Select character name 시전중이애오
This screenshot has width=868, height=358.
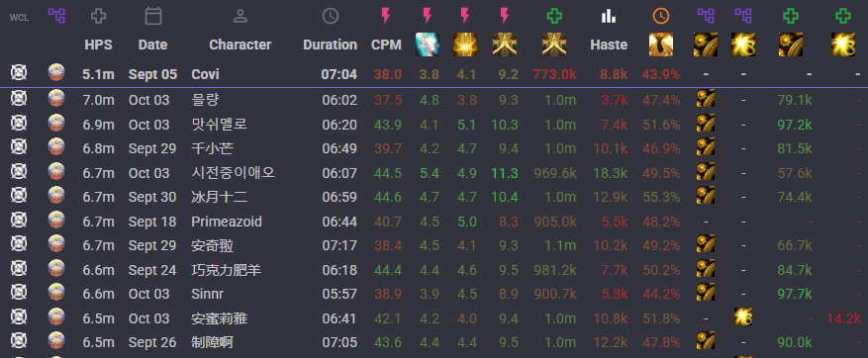(x=233, y=173)
